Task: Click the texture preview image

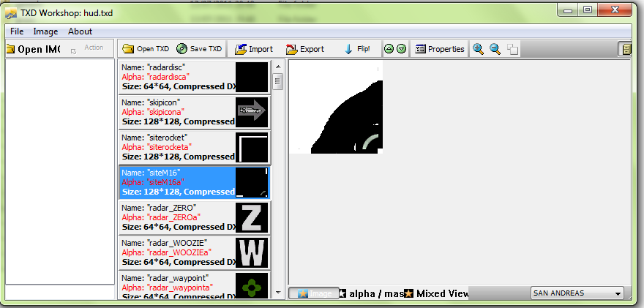Action: (337, 108)
